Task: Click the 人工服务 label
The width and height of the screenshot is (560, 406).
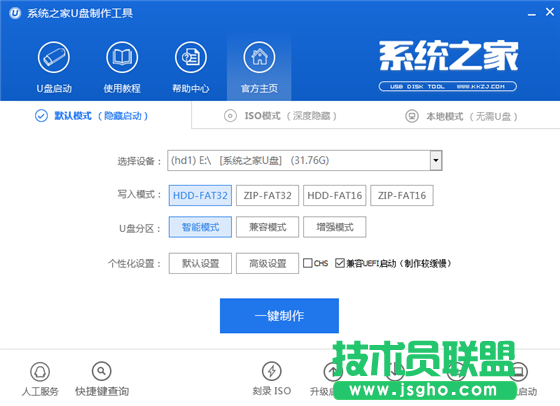Action: click(x=40, y=391)
